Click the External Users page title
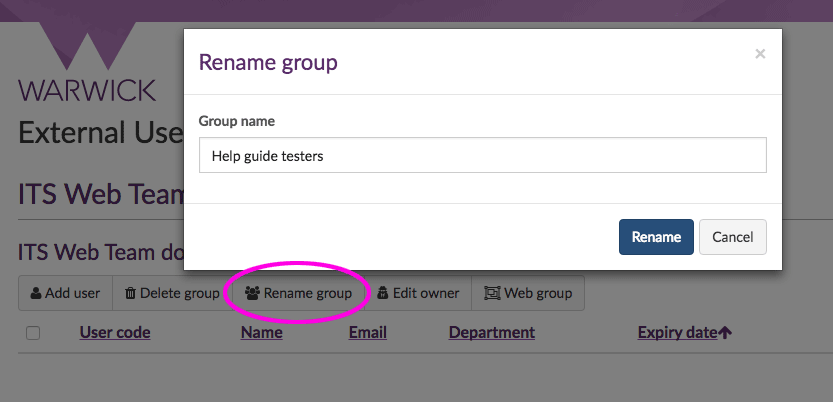This screenshot has width=833, height=402. [100, 132]
